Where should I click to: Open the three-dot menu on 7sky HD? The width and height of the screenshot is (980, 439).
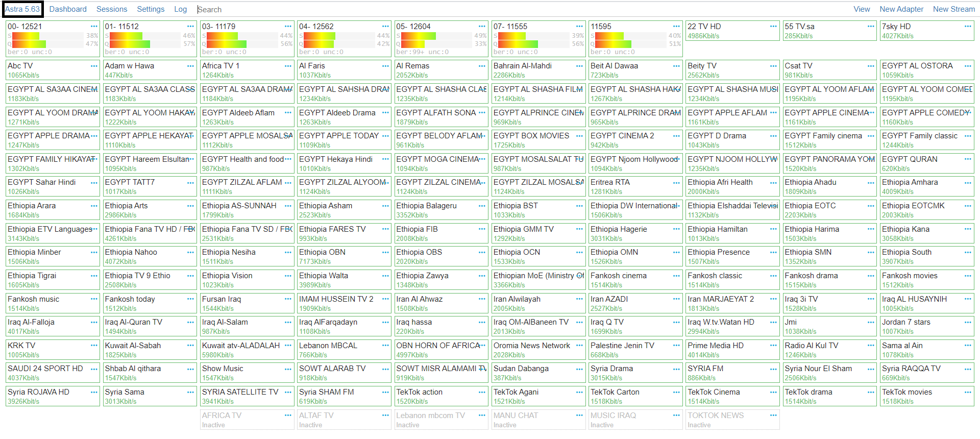[968, 26]
